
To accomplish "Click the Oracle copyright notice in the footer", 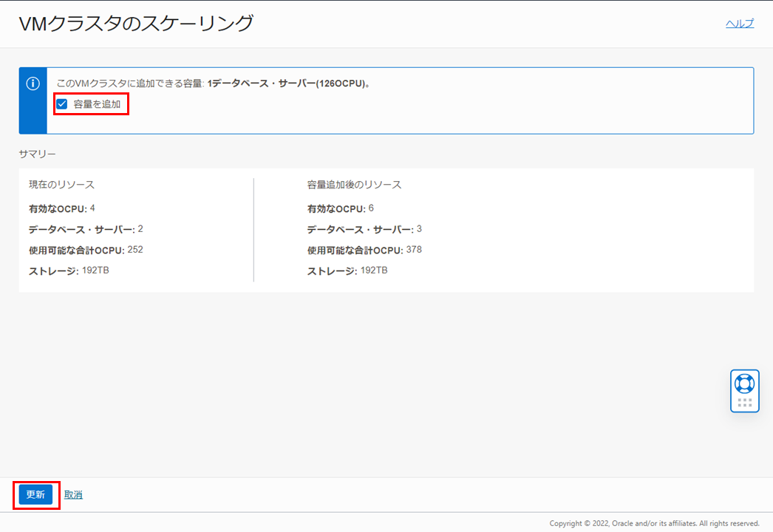I will click(654, 523).
